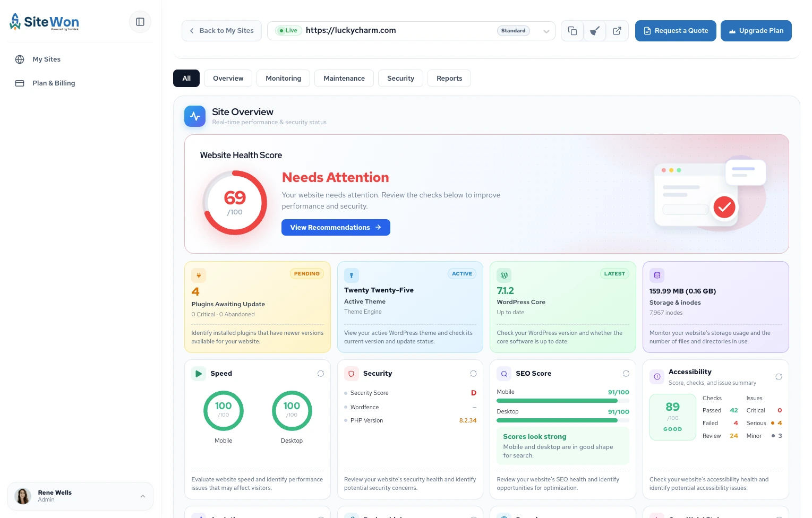This screenshot has width=812, height=518.
Task: Switch to the Overview tab
Action: coord(228,78)
